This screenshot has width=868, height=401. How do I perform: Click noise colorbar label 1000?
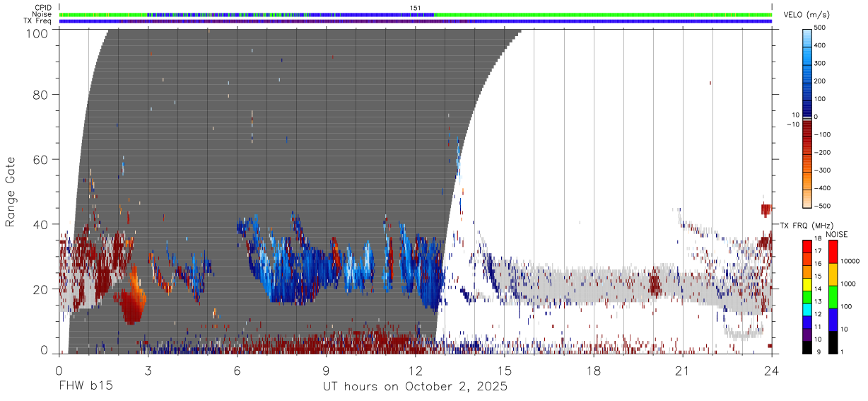pos(848,283)
